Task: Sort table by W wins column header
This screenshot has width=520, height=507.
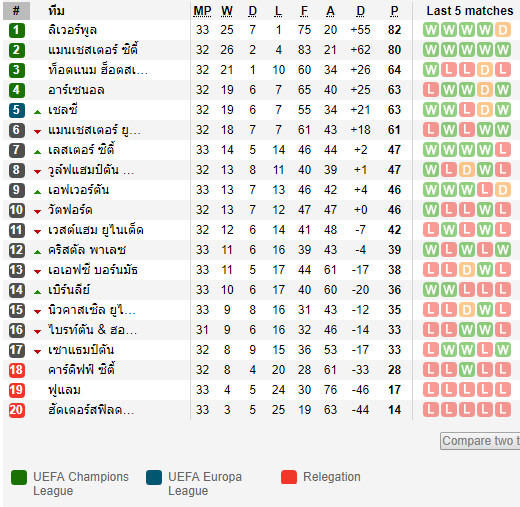Action: (x=227, y=11)
